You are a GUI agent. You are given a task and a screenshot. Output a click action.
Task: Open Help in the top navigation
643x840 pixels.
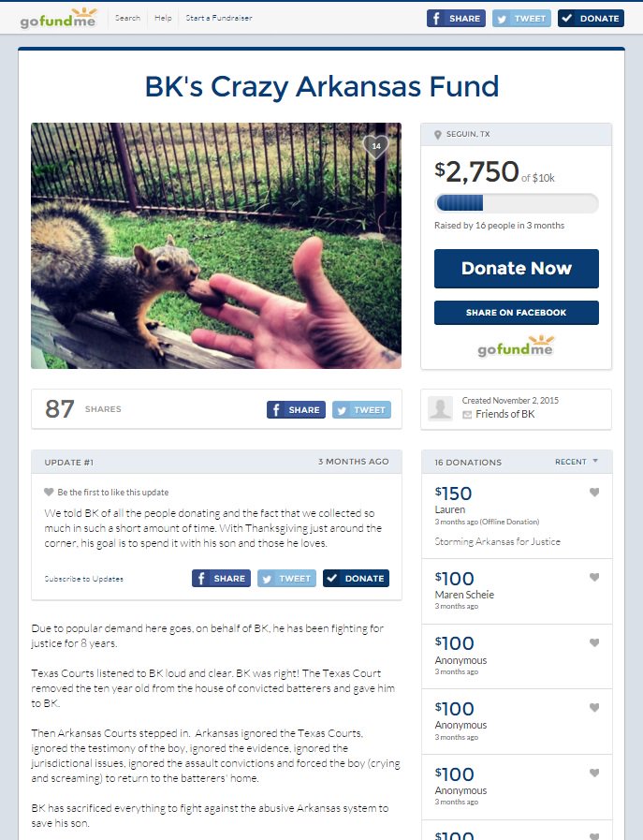163,18
